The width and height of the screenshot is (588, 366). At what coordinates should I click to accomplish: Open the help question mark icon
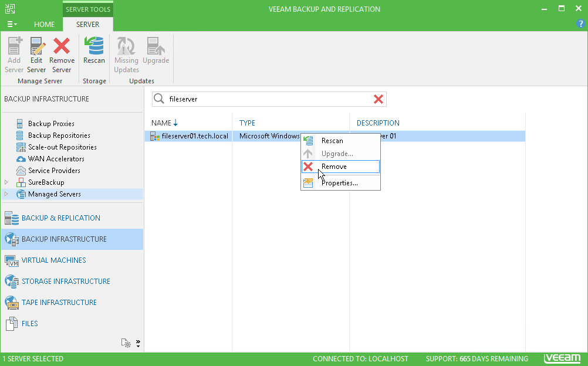point(580,23)
